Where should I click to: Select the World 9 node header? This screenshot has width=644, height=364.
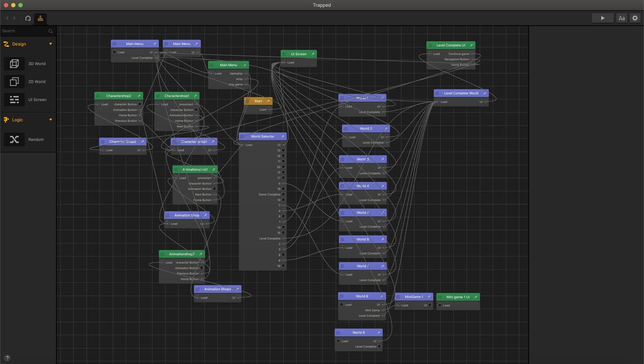click(x=359, y=332)
